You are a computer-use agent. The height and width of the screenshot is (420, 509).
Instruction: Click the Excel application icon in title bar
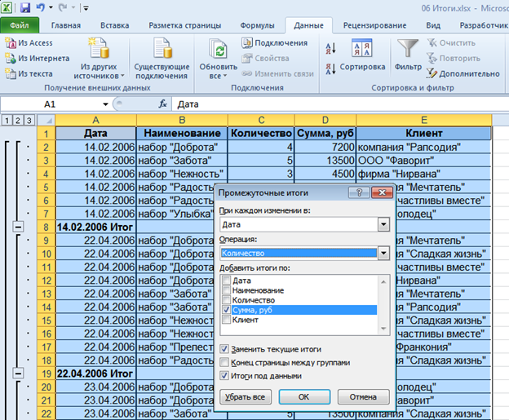click(7, 7)
